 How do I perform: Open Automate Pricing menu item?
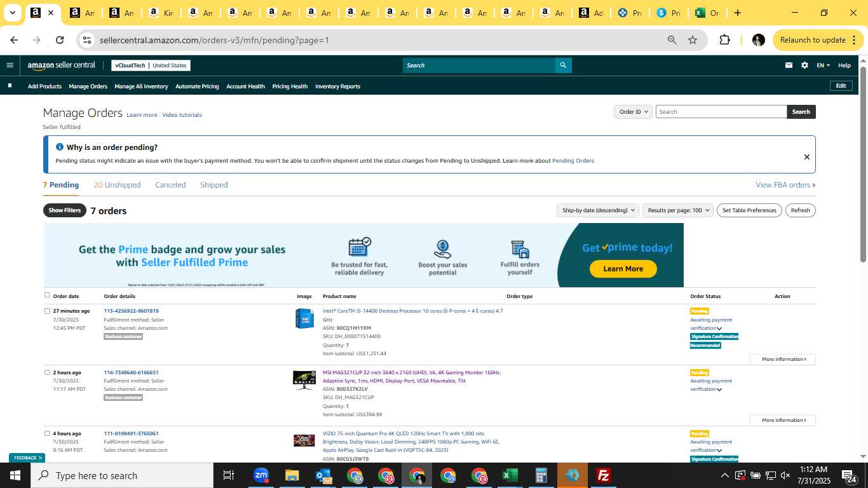pyautogui.click(x=197, y=86)
